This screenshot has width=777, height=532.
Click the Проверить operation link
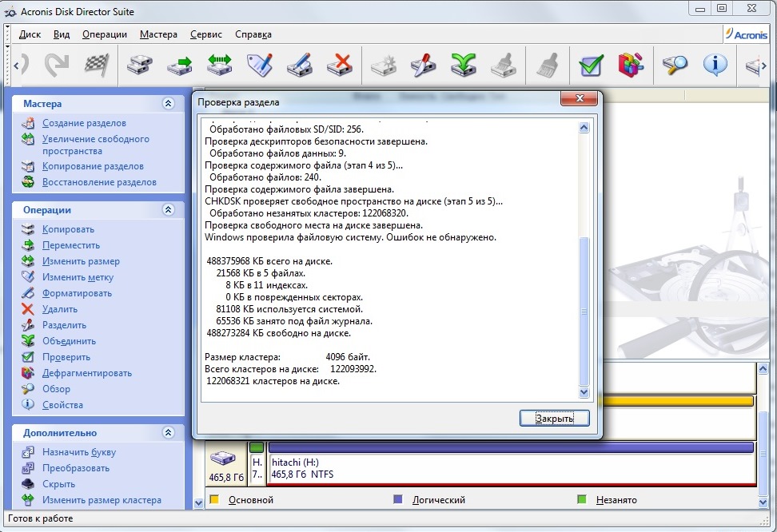(x=66, y=357)
